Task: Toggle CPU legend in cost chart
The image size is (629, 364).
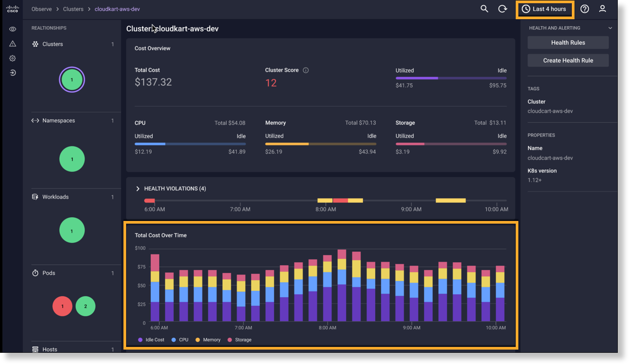Action: click(x=180, y=340)
